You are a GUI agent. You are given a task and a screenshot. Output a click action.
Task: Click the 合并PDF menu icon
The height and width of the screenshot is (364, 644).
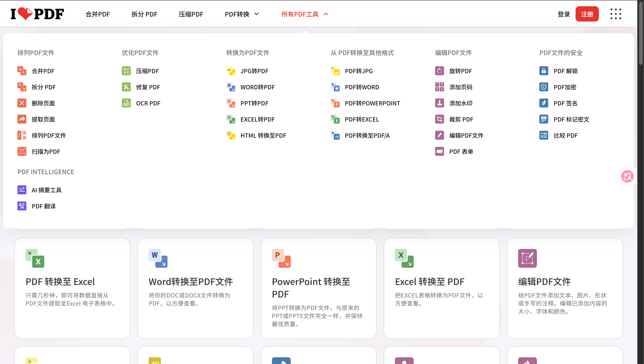pos(22,71)
